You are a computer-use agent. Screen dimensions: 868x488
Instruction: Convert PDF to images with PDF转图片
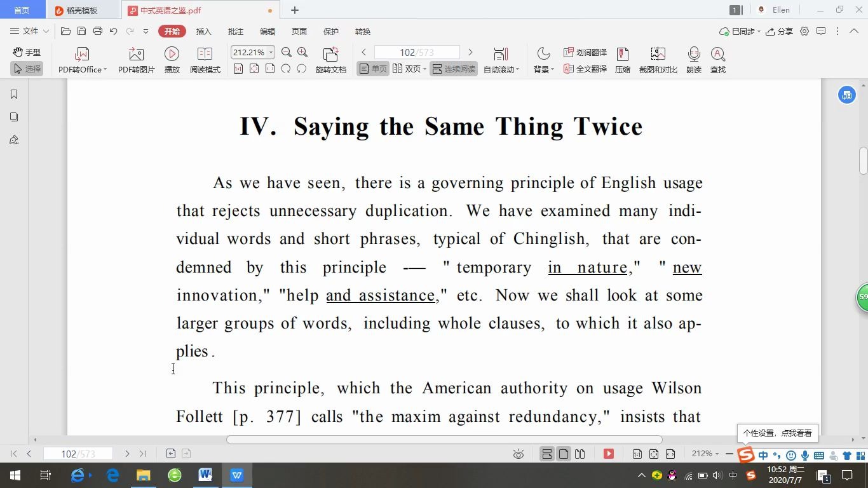pos(136,61)
